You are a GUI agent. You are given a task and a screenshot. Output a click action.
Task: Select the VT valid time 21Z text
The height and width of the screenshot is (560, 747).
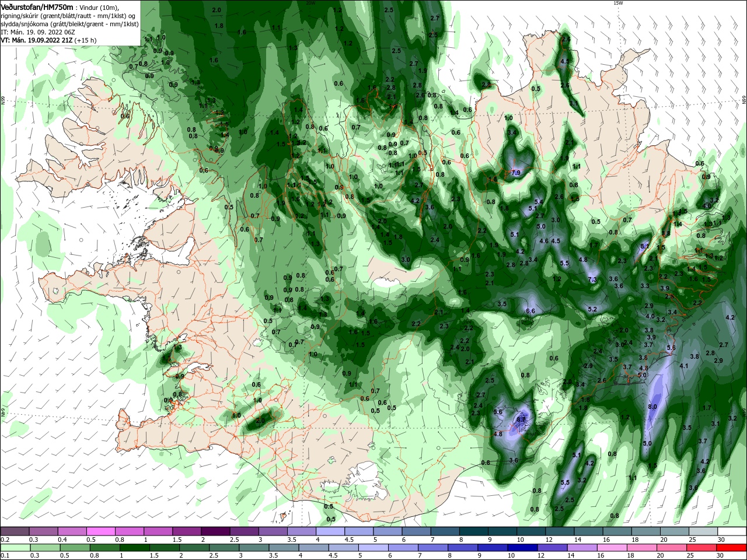[x=37, y=40]
